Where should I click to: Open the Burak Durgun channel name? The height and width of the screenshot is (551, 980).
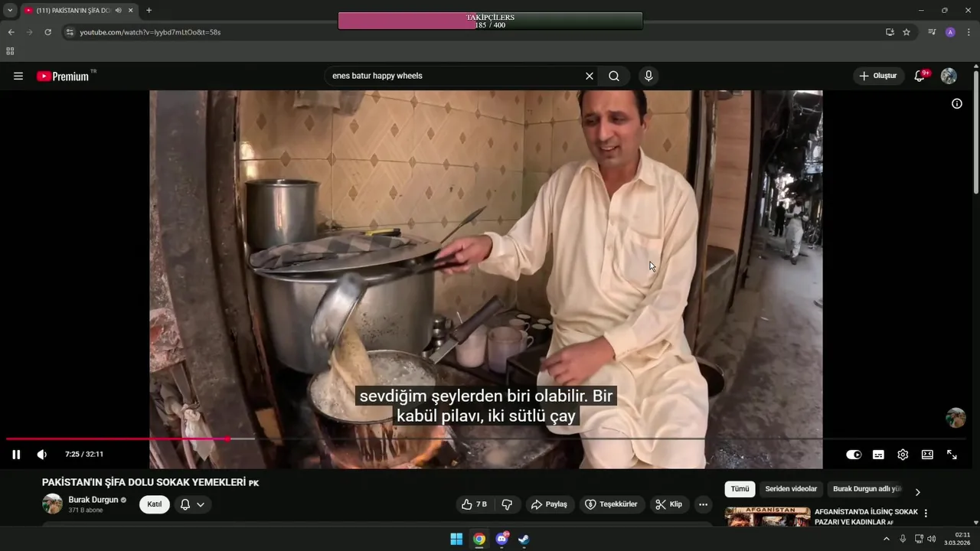(x=93, y=500)
